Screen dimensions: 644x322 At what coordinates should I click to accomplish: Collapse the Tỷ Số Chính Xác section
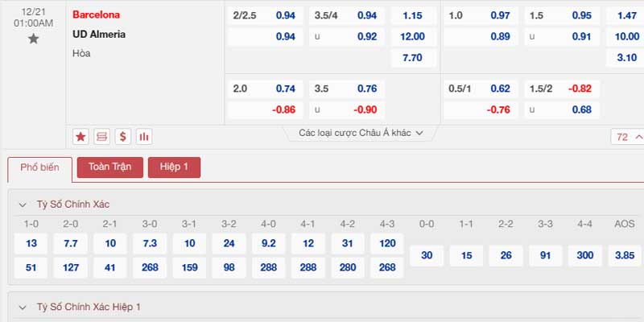(23, 204)
